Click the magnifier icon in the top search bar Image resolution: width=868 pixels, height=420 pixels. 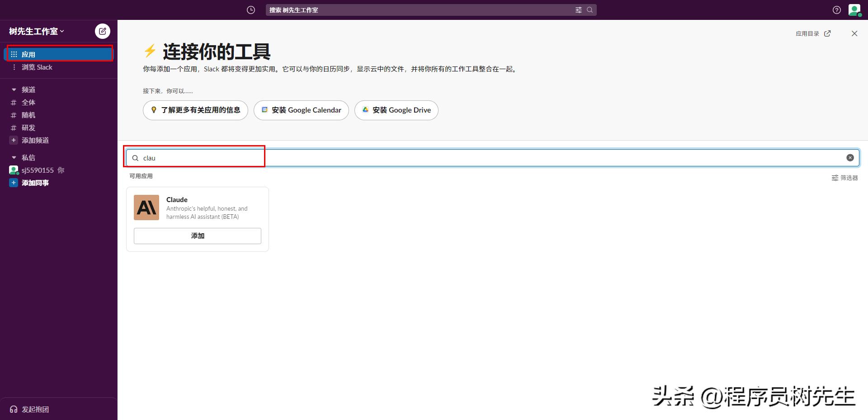click(590, 9)
